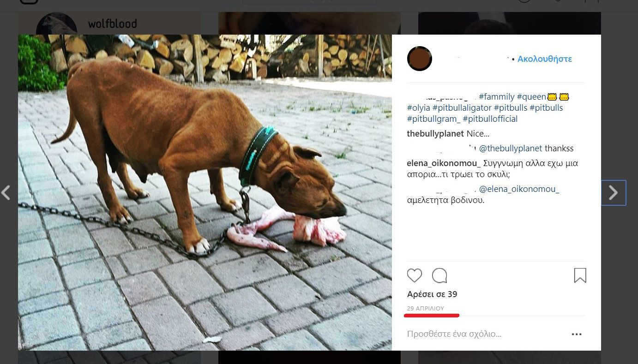Click the 29 ΑΠΡΙΛΙΟΥ post date
638x364 pixels.
425,308
